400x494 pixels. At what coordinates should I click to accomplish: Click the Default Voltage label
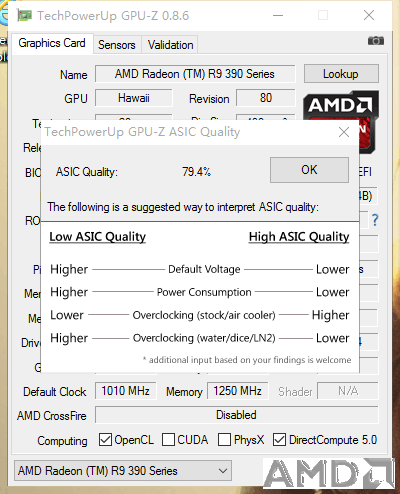tap(204, 269)
